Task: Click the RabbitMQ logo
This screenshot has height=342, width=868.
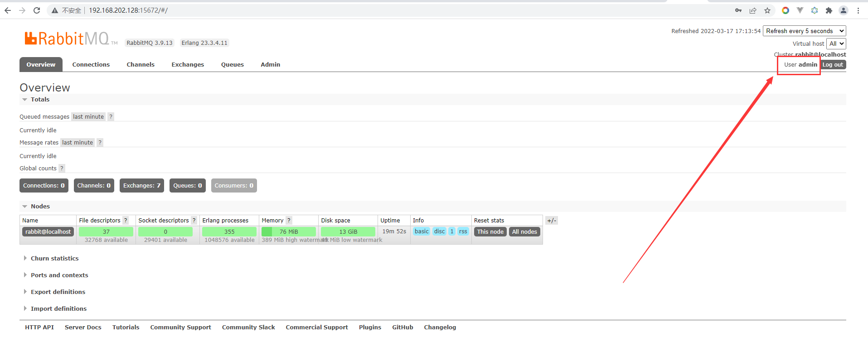Action: (x=71, y=39)
